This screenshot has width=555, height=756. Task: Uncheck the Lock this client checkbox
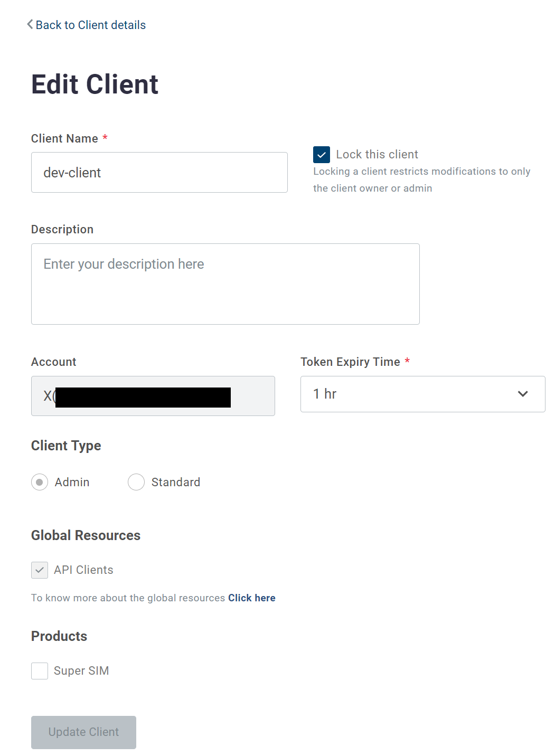[x=322, y=155]
